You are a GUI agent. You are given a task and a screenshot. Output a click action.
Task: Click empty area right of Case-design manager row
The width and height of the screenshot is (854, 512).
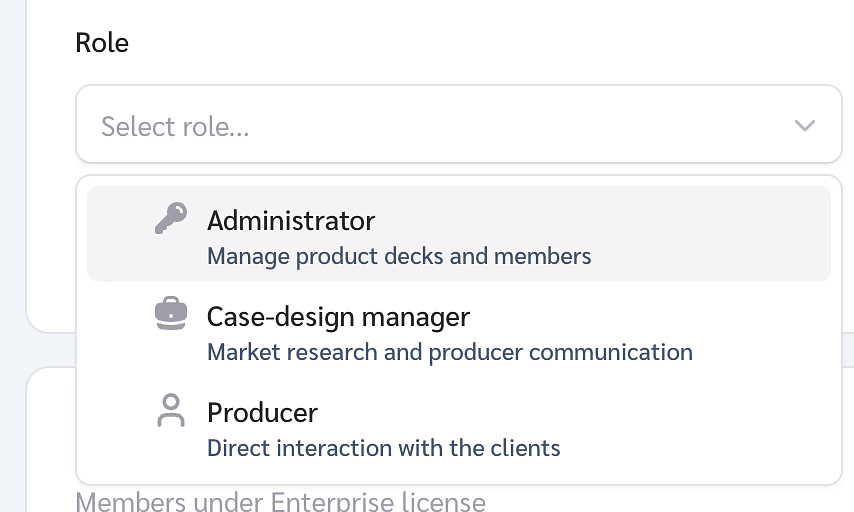760,331
